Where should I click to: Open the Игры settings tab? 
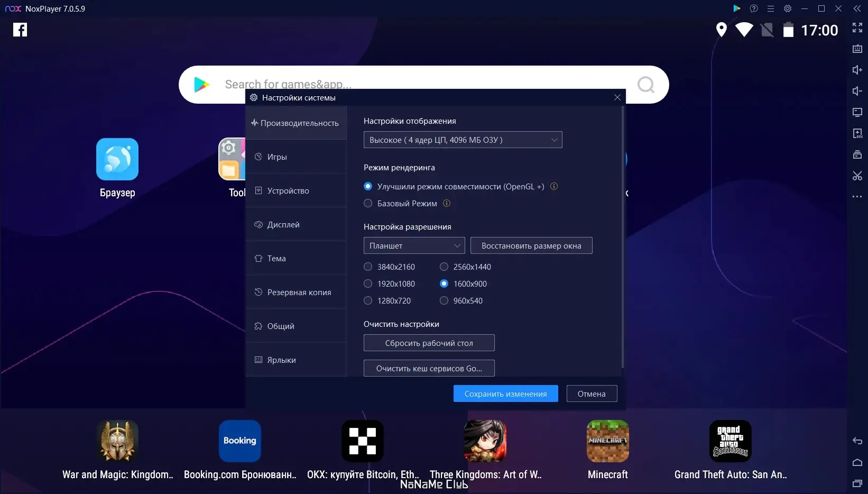[x=296, y=157]
